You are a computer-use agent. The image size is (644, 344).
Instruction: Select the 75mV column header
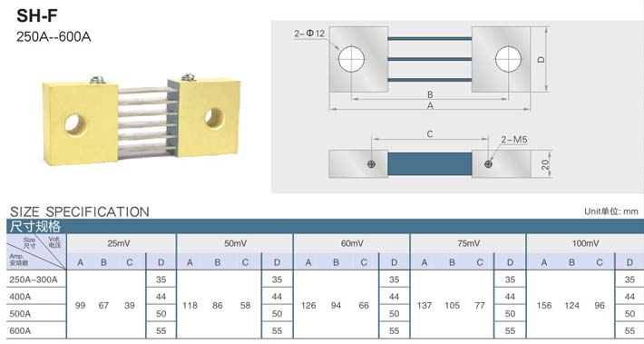coord(469,243)
